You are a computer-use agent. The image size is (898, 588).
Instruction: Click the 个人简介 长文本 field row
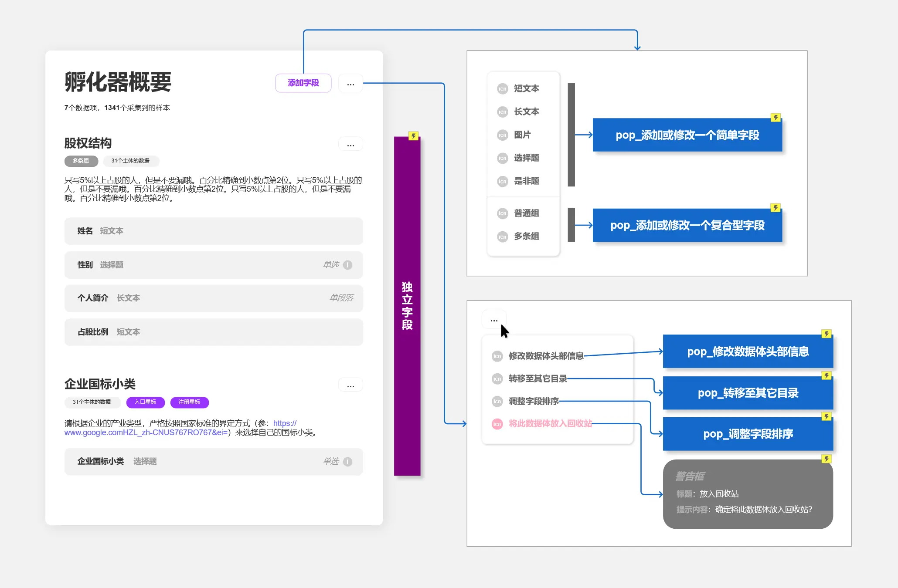214,298
